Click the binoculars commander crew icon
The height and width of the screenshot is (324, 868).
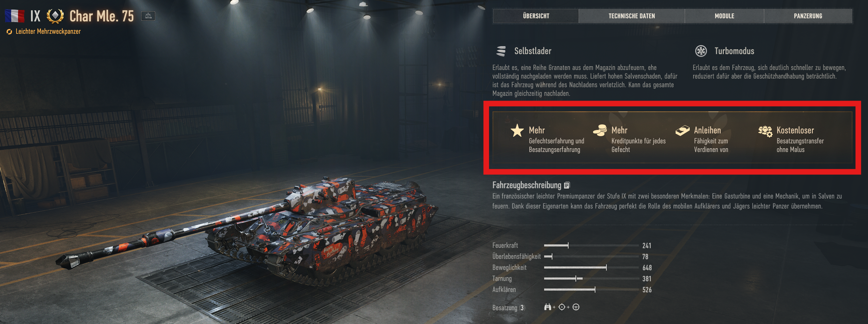[548, 307]
